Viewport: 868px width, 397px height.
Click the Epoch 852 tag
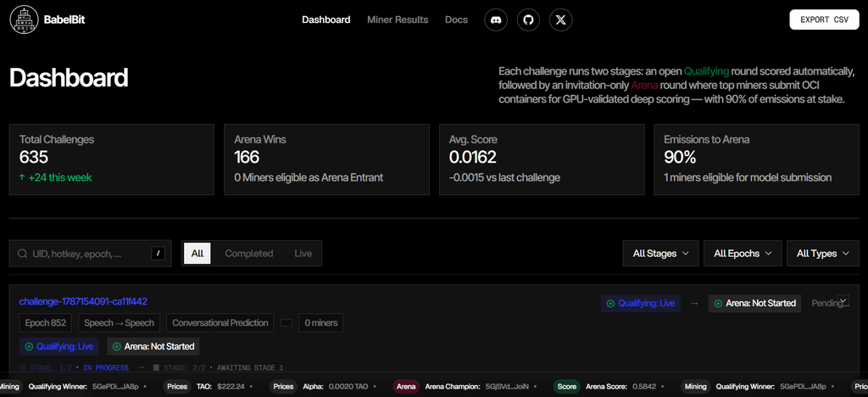(x=46, y=323)
